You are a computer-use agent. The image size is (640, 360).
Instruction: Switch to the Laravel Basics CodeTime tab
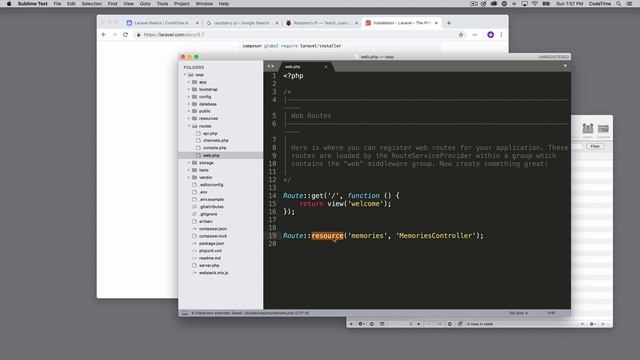coord(162,23)
